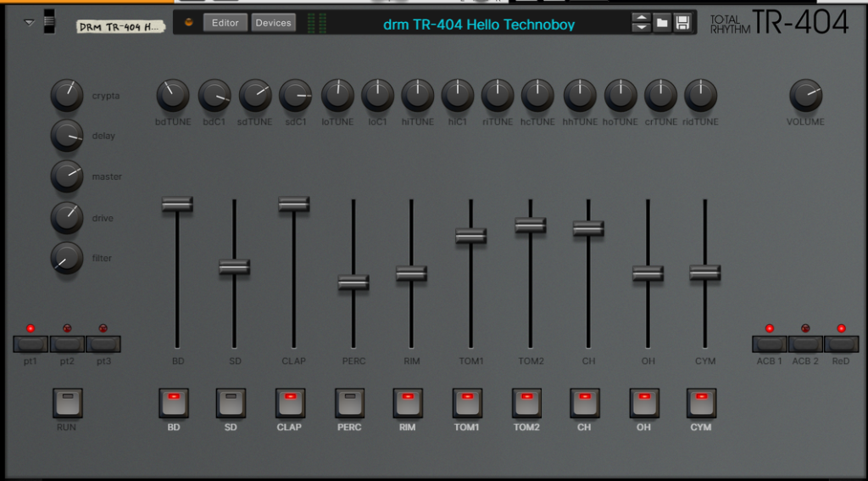Click the floppy disk save patch icon

(x=682, y=23)
